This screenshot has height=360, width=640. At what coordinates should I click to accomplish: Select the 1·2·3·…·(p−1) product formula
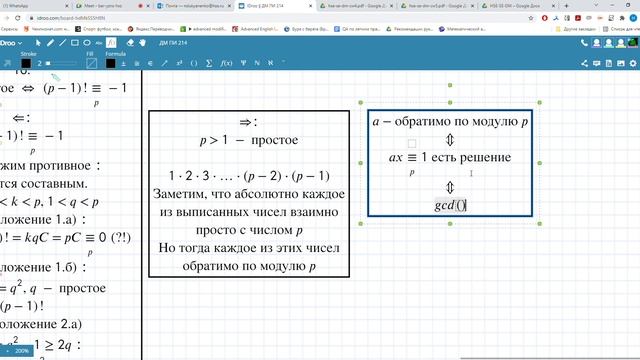click(249, 176)
